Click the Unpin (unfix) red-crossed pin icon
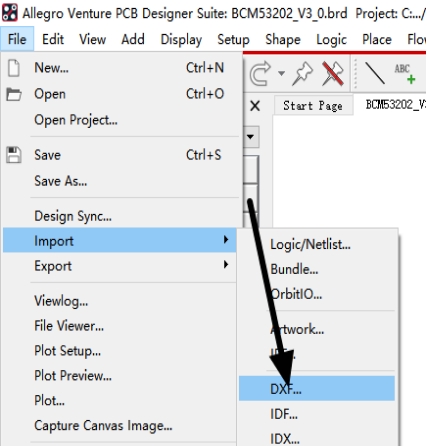 click(x=333, y=74)
